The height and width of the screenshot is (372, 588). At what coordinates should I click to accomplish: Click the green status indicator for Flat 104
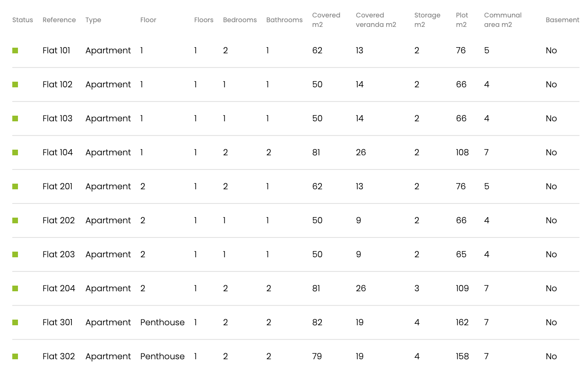point(15,152)
